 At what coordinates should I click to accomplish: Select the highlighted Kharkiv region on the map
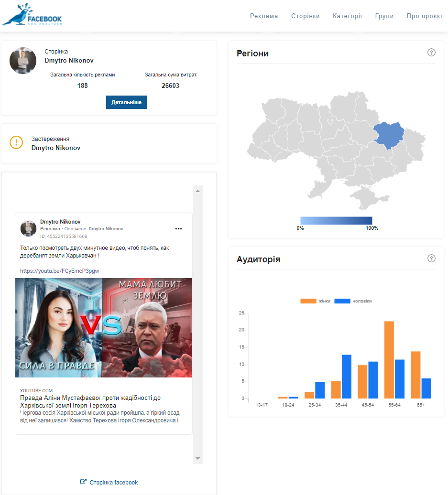click(388, 134)
